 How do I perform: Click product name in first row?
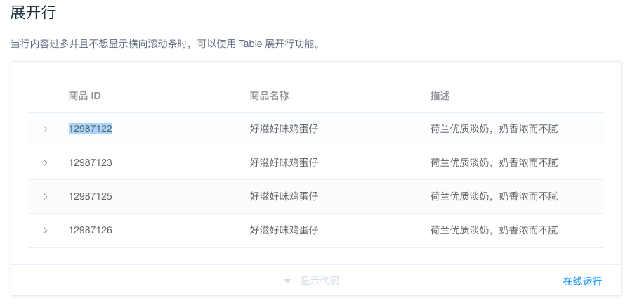click(284, 129)
